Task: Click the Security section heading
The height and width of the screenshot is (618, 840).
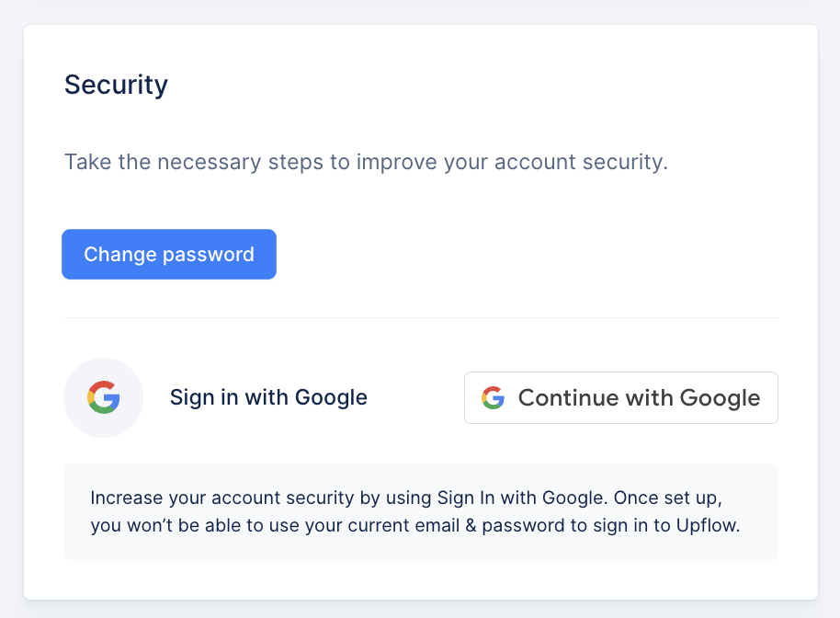Action: (x=116, y=86)
